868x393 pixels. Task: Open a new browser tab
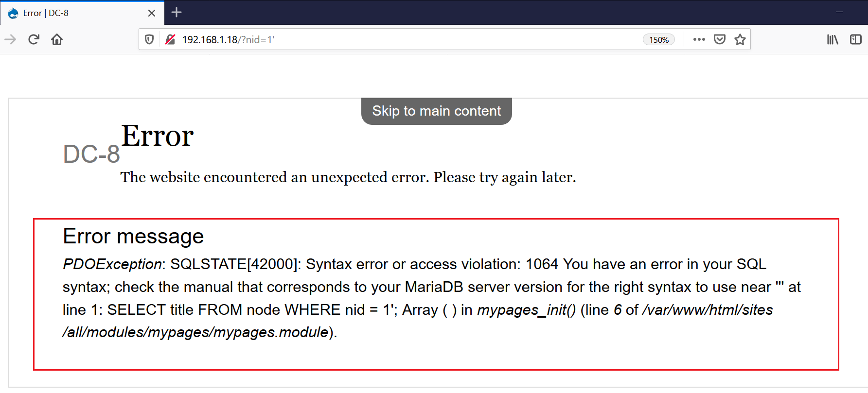point(177,13)
